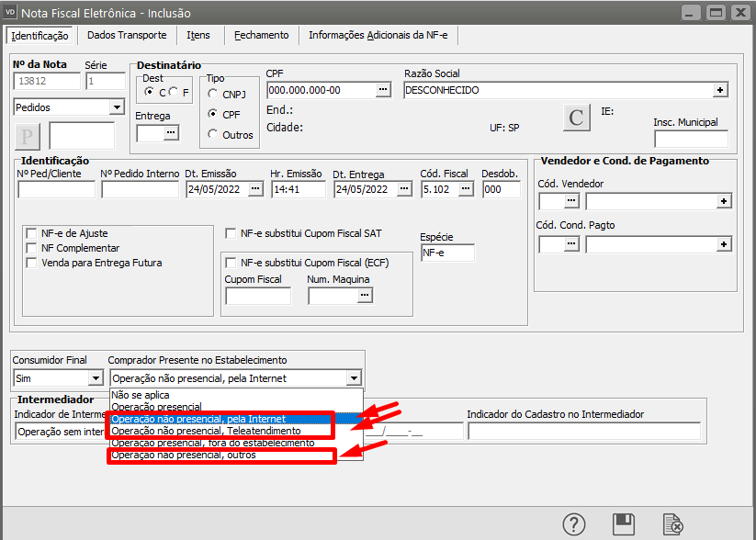Open the Consumidor Final dropdown
The image size is (756, 540).
(95, 377)
